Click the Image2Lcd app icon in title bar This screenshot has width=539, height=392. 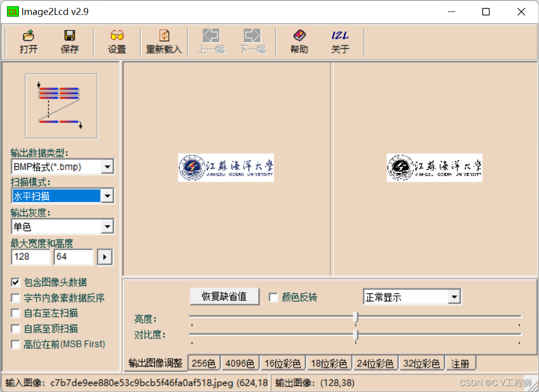13,11
